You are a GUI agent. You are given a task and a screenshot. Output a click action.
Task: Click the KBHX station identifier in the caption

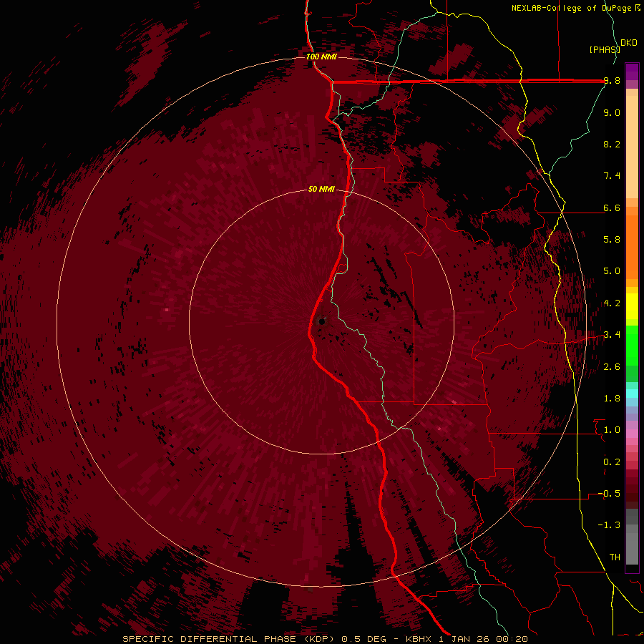tap(419, 639)
